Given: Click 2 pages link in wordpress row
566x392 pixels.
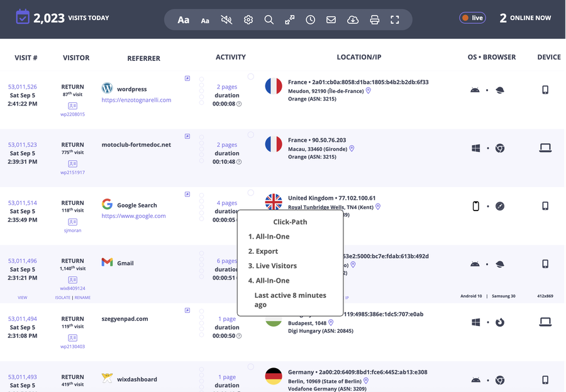Looking at the screenshot, I should pos(227,87).
